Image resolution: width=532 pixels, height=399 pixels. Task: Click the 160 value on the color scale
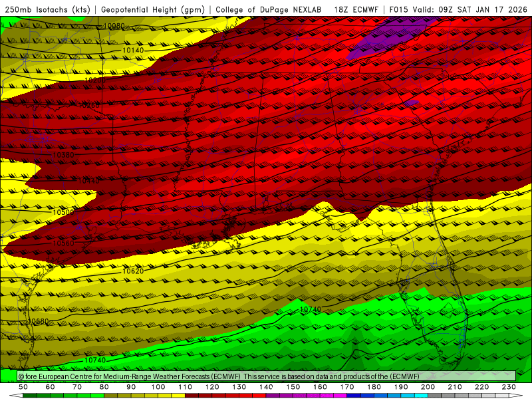[320, 387]
